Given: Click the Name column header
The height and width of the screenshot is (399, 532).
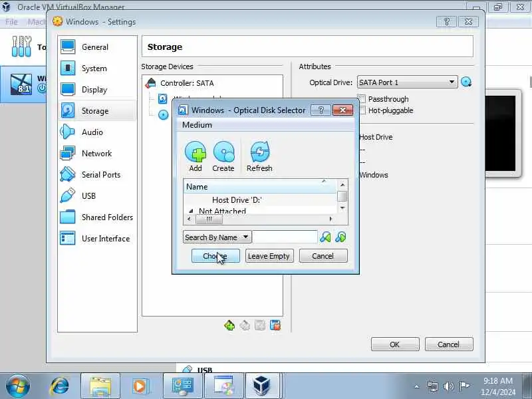Looking at the screenshot, I should 260,187.
